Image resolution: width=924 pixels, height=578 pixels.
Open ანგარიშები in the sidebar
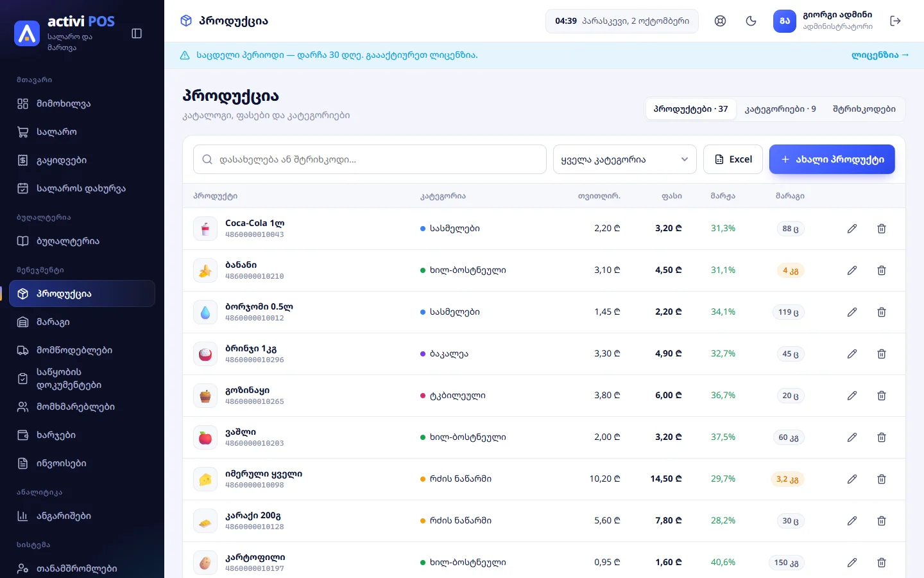(82, 516)
